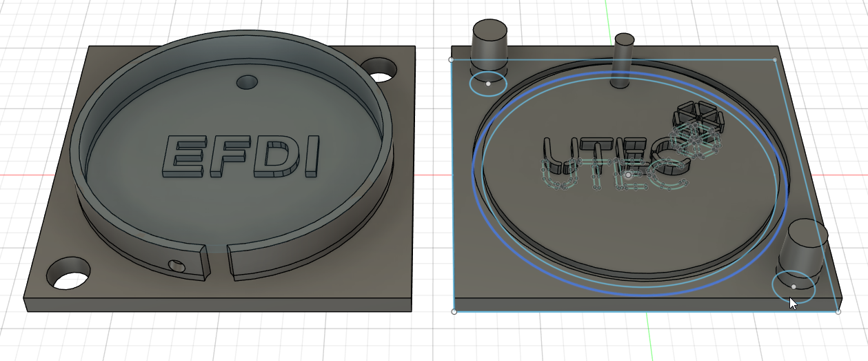The width and height of the screenshot is (868, 361).
Task: Click the center point of the bottom-right sketch circle
Action: (x=794, y=286)
